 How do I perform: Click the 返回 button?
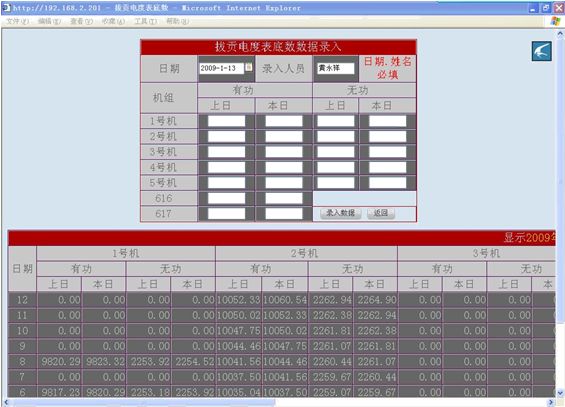[381, 213]
